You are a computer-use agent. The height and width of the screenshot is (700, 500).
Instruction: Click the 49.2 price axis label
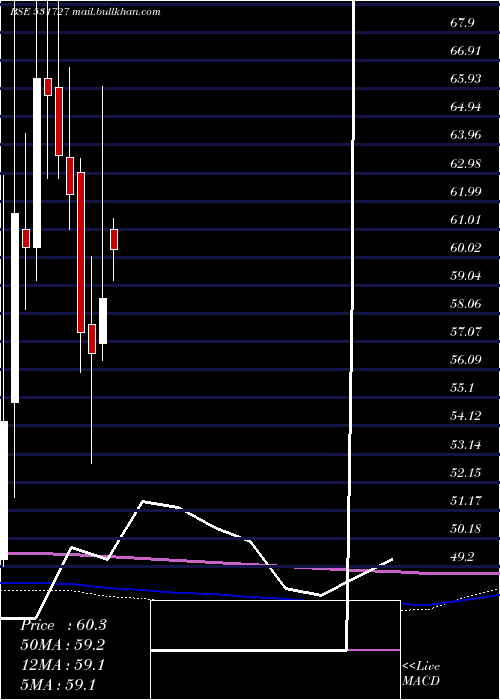pos(462,557)
